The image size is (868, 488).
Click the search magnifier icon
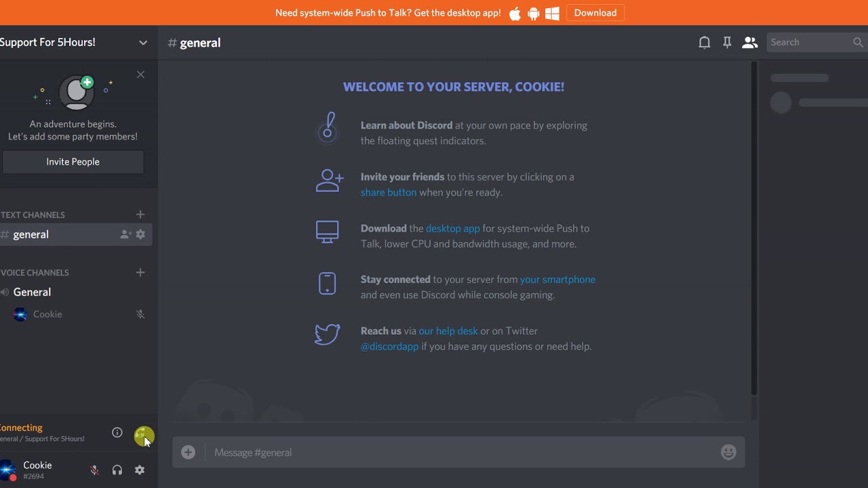coord(858,42)
